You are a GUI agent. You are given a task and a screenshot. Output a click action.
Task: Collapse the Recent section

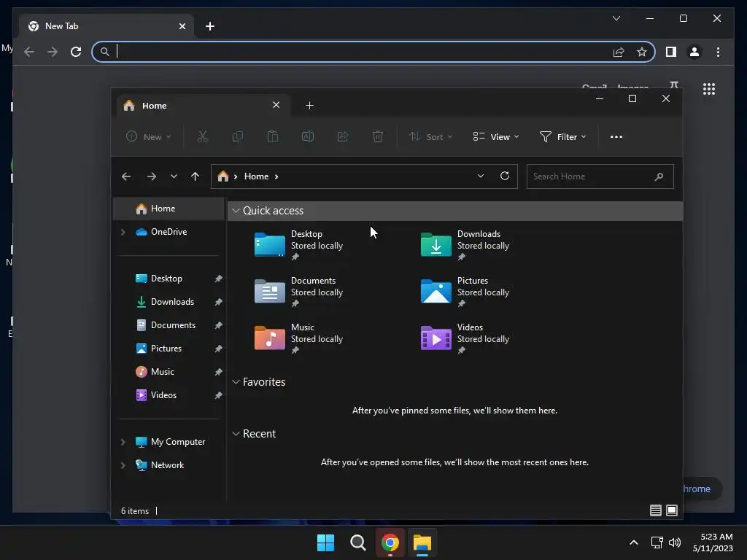pyautogui.click(x=236, y=434)
